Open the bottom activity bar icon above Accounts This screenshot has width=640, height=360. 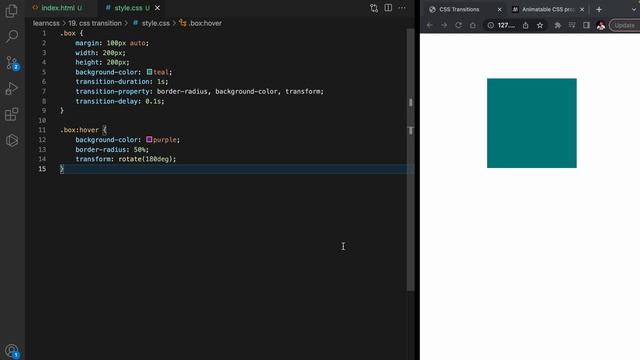(x=12, y=140)
